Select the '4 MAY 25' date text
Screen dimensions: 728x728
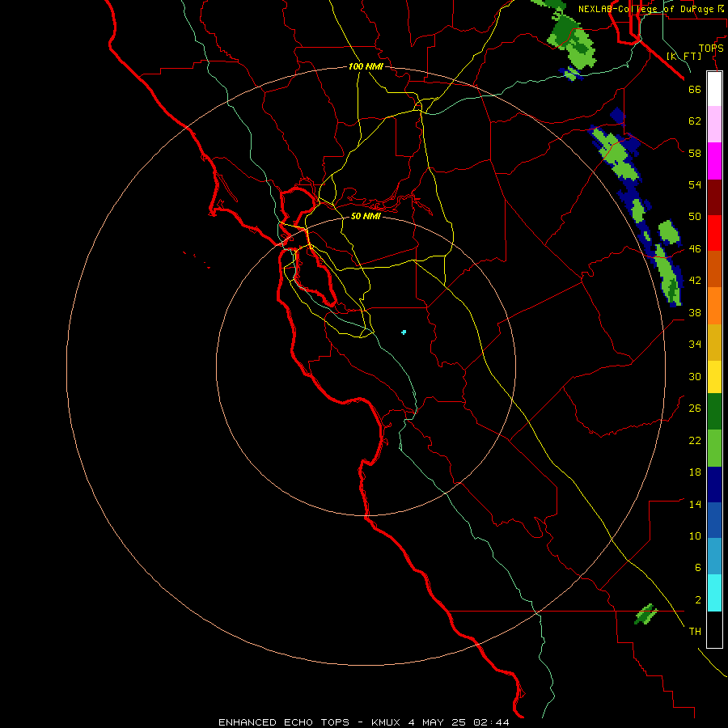tap(438, 722)
